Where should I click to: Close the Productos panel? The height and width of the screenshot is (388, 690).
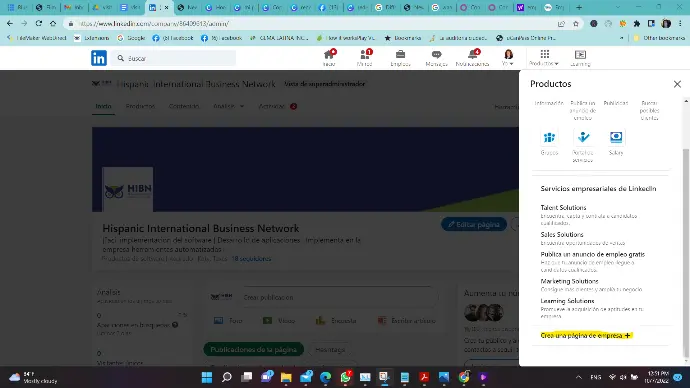(x=677, y=84)
